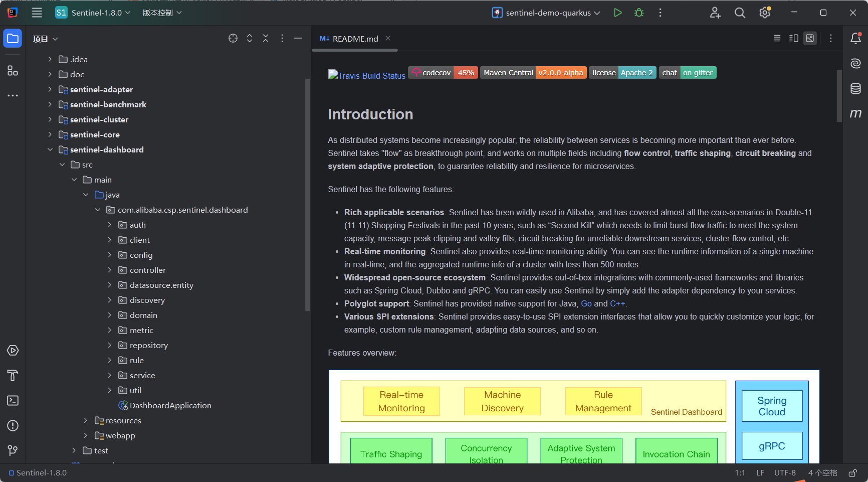The width and height of the screenshot is (868, 482).
Task: Open DashboardApplication class in the project tree
Action: tap(170, 405)
